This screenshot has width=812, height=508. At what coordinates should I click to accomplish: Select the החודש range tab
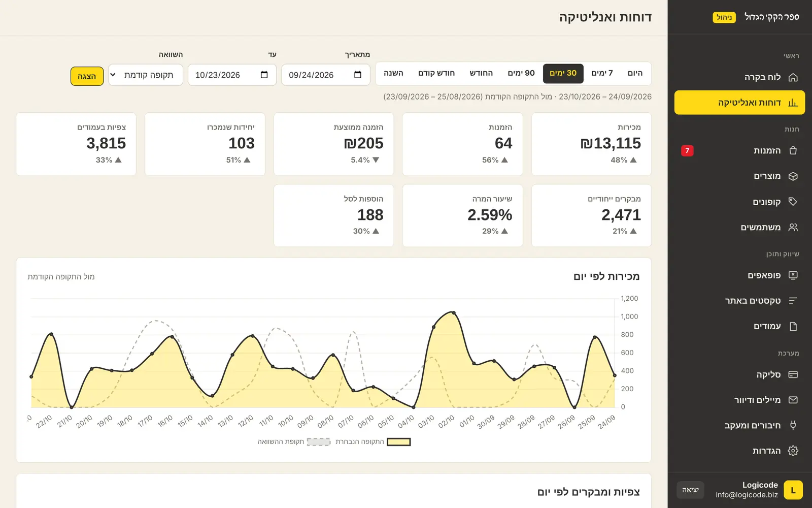[481, 73]
